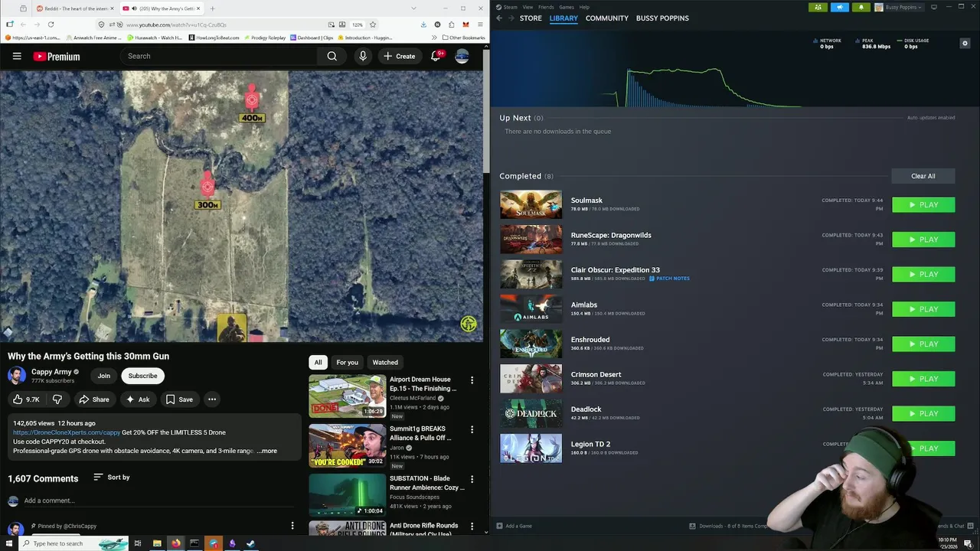Expand video description with ...more
The height and width of the screenshot is (551, 980).
coord(267,451)
